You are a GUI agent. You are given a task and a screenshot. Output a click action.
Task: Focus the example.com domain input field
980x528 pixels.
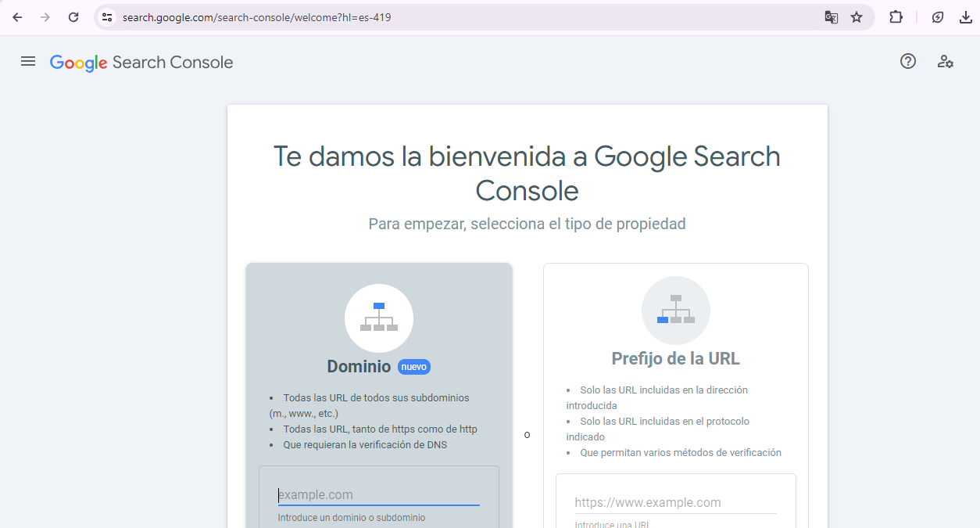coord(379,494)
